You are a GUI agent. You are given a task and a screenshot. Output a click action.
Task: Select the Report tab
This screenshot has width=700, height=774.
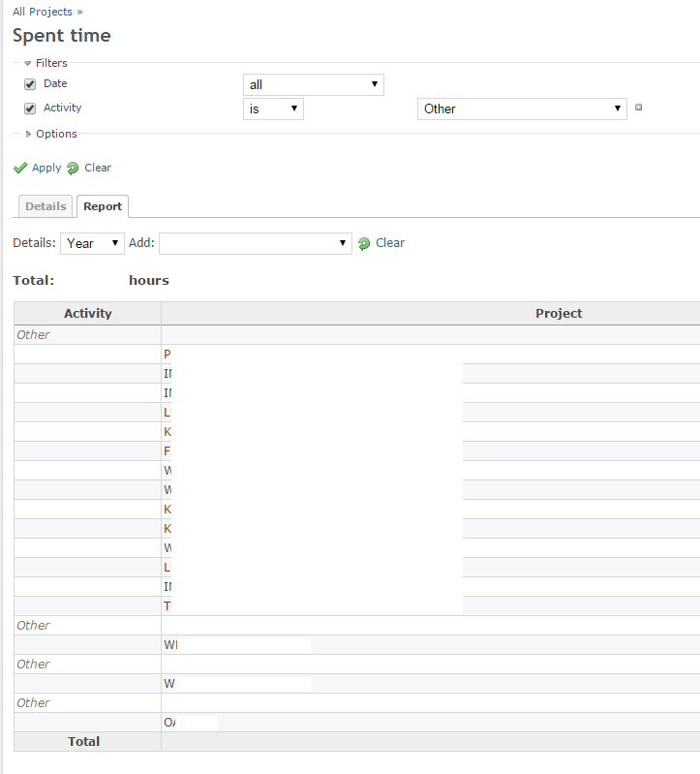103,206
